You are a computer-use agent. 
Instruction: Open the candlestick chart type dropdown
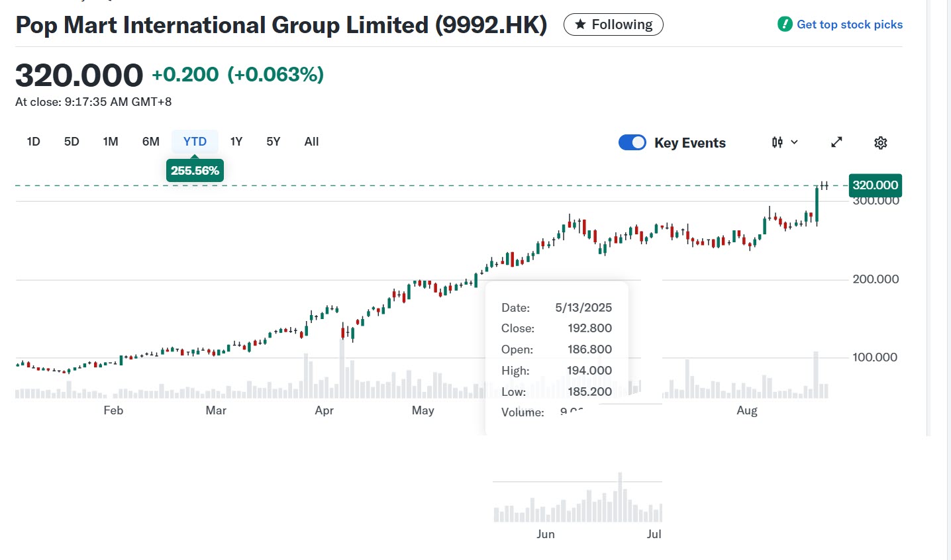click(785, 142)
